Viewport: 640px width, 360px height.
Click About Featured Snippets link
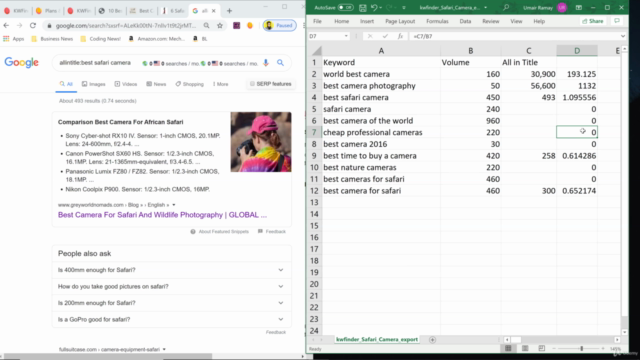click(x=220, y=231)
